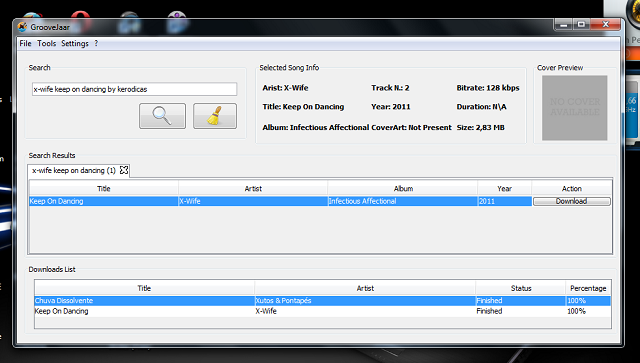Click the 2011 year cell in results

coord(504,201)
